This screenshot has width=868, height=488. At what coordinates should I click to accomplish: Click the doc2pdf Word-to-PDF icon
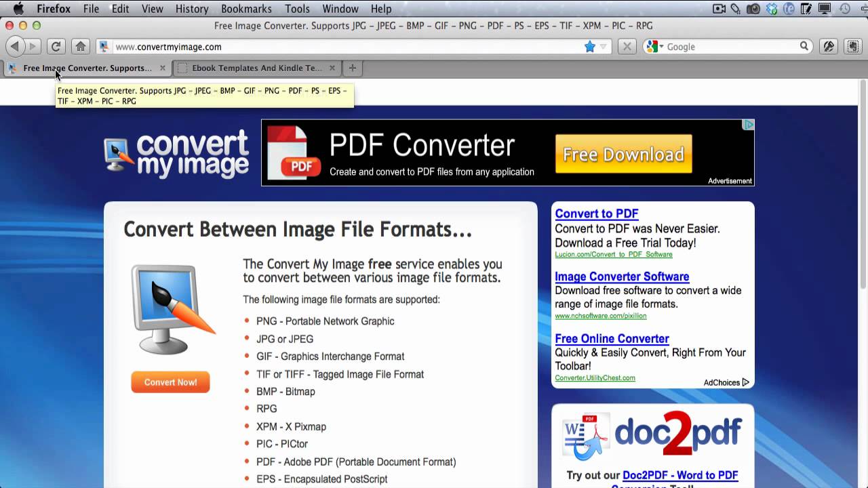point(585,436)
